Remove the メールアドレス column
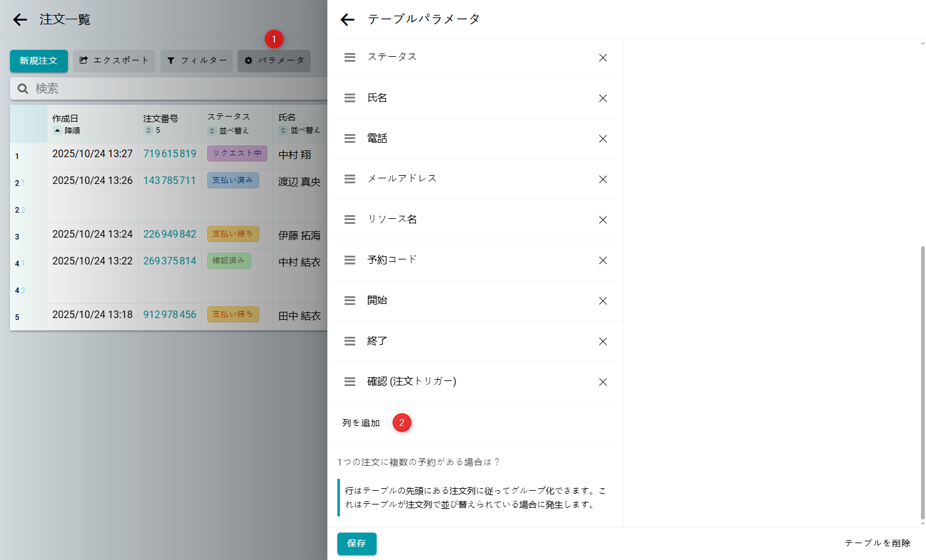Screen dimensions: 926x560 [603, 179]
